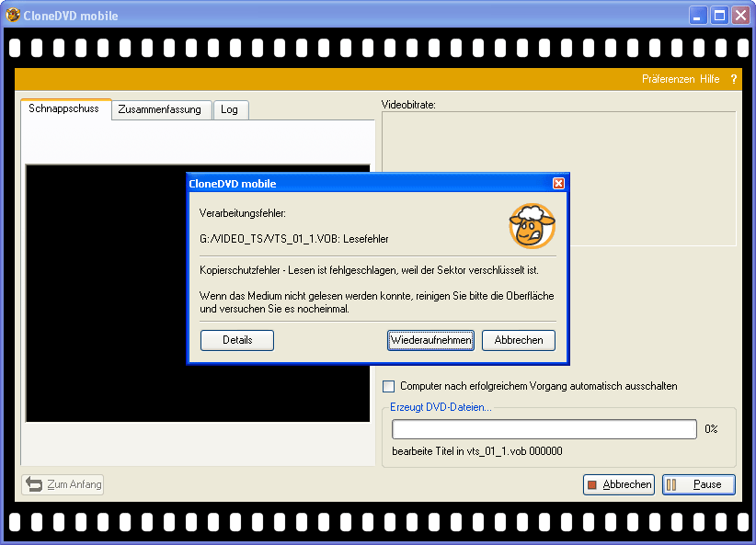756x545 pixels.
Task: Click the pause bars icon
Action: pyautogui.click(x=671, y=484)
